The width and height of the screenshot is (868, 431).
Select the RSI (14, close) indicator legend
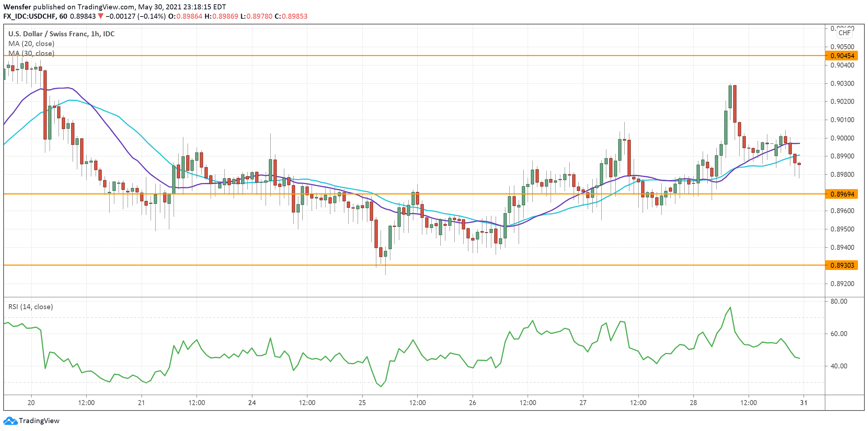tap(31, 307)
